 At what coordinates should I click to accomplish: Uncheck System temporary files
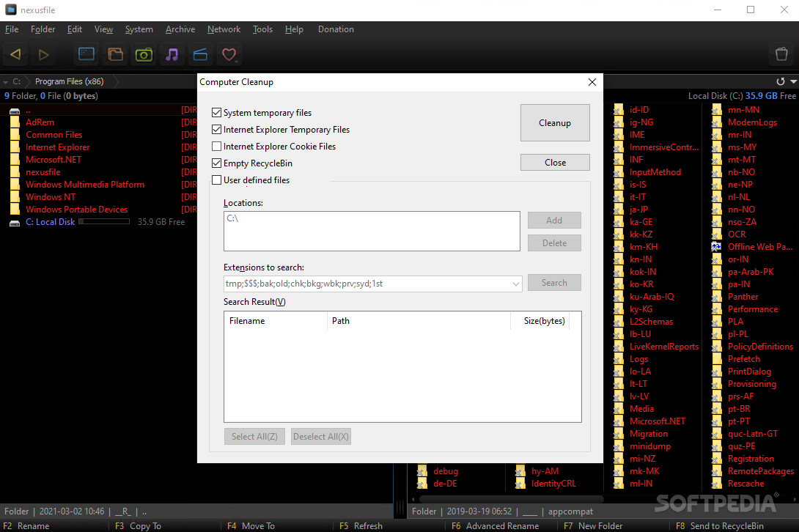216,113
